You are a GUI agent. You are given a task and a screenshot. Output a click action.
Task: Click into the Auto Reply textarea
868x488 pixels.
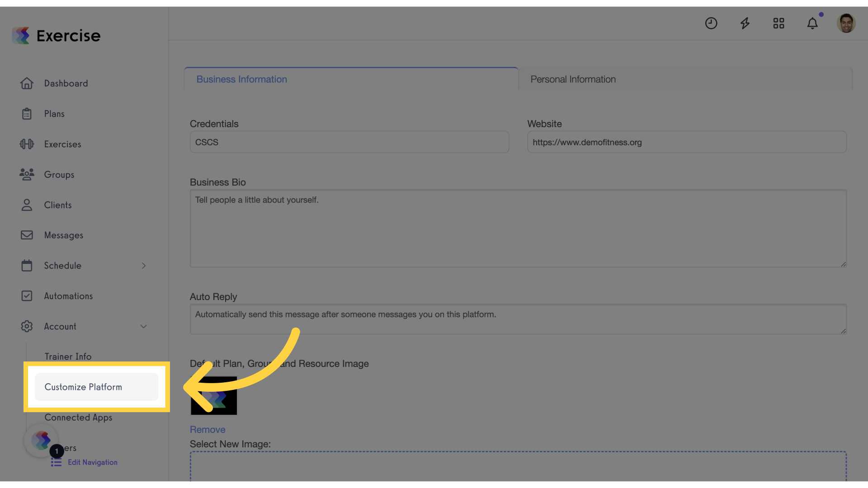pyautogui.click(x=518, y=319)
